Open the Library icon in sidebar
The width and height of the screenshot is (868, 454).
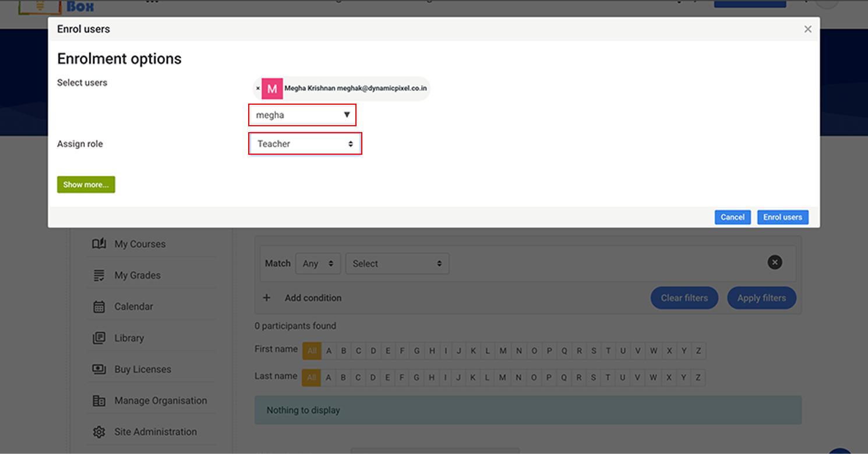[x=99, y=338]
